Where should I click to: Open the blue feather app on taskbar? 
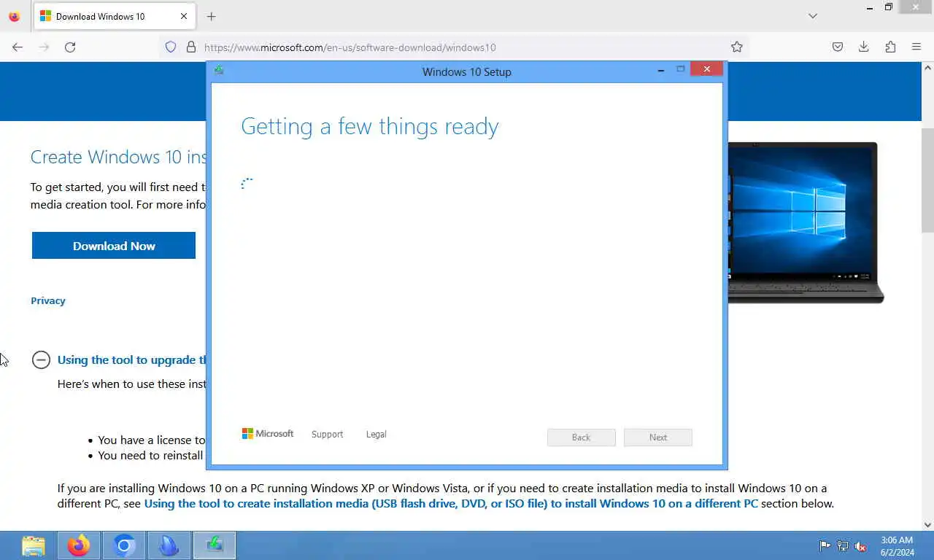pos(169,545)
